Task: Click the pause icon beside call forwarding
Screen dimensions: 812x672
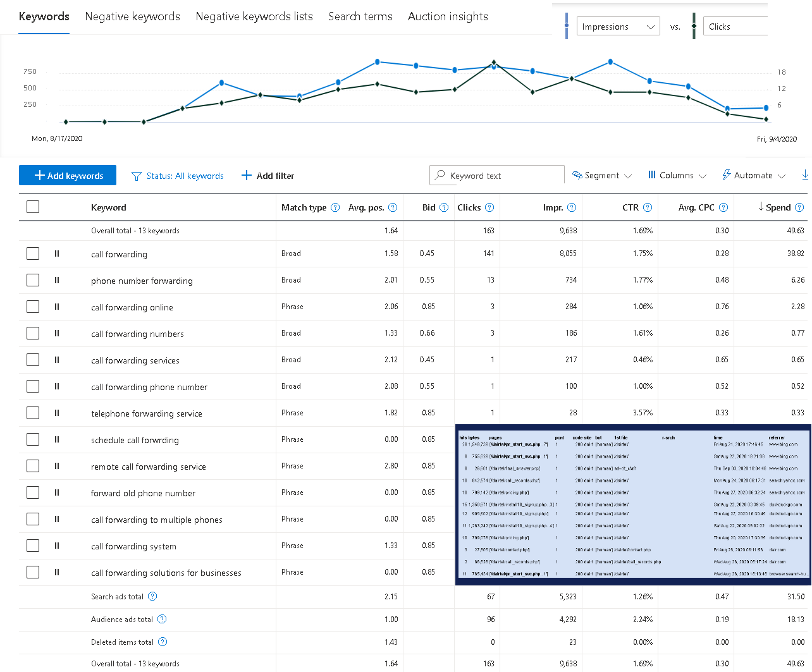Action: click(x=57, y=254)
